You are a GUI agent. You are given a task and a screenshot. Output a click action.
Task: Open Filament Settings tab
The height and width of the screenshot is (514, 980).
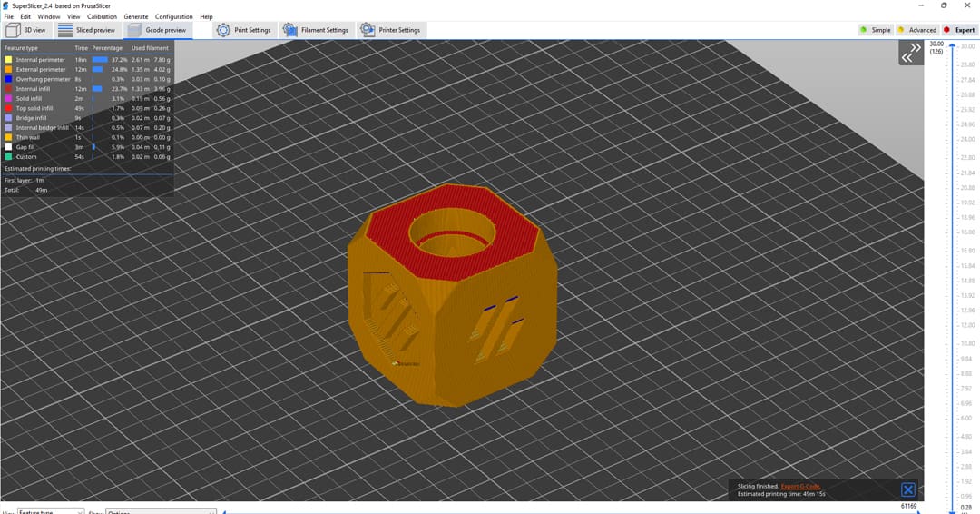(x=317, y=30)
